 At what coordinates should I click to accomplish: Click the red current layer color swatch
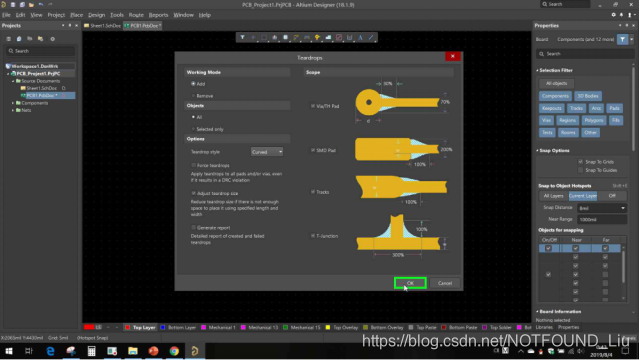[89, 327]
